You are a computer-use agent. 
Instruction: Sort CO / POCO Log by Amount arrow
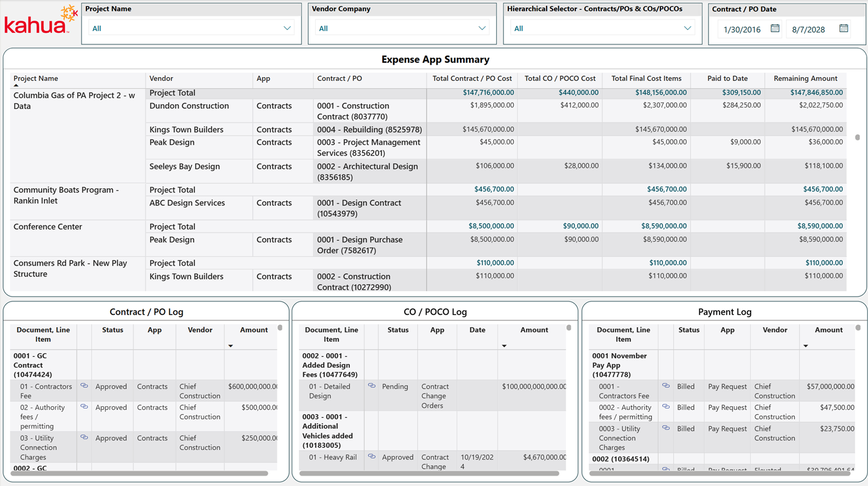(504, 346)
